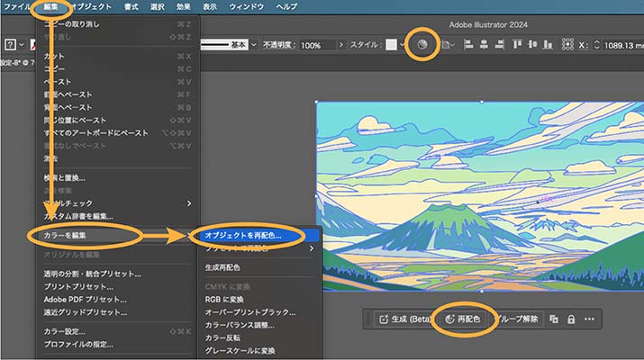Click vertical align top icon
Viewport: 644px width, 360px height.
click(517, 44)
